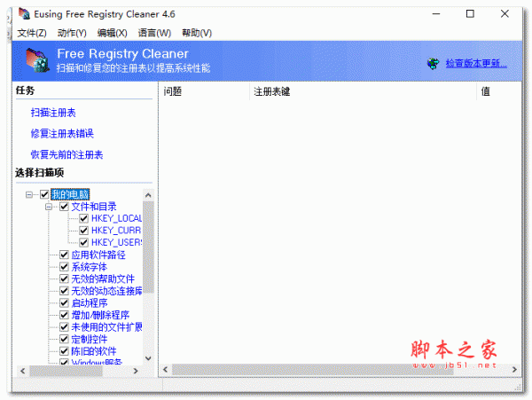Uncheck the 系统字体 checkbox

coord(64,267)
